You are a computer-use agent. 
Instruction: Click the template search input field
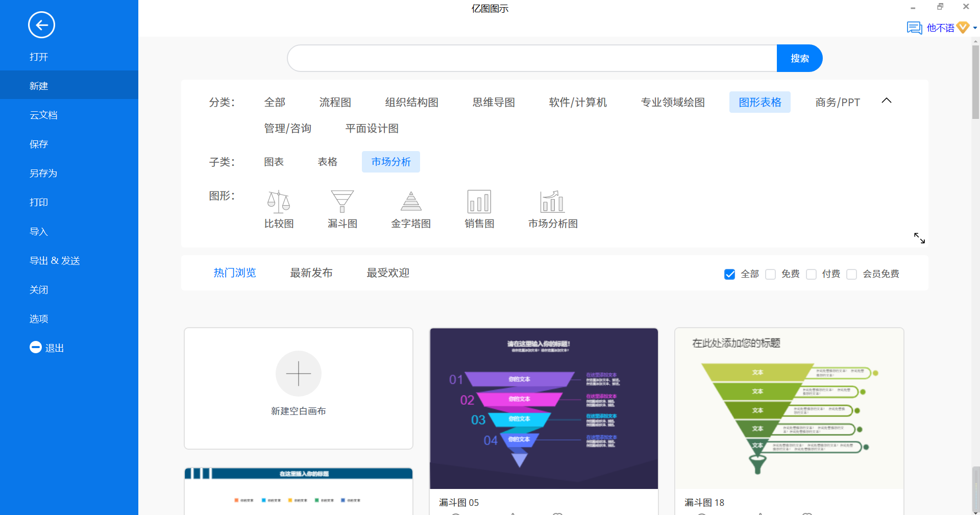click(532, 58)
